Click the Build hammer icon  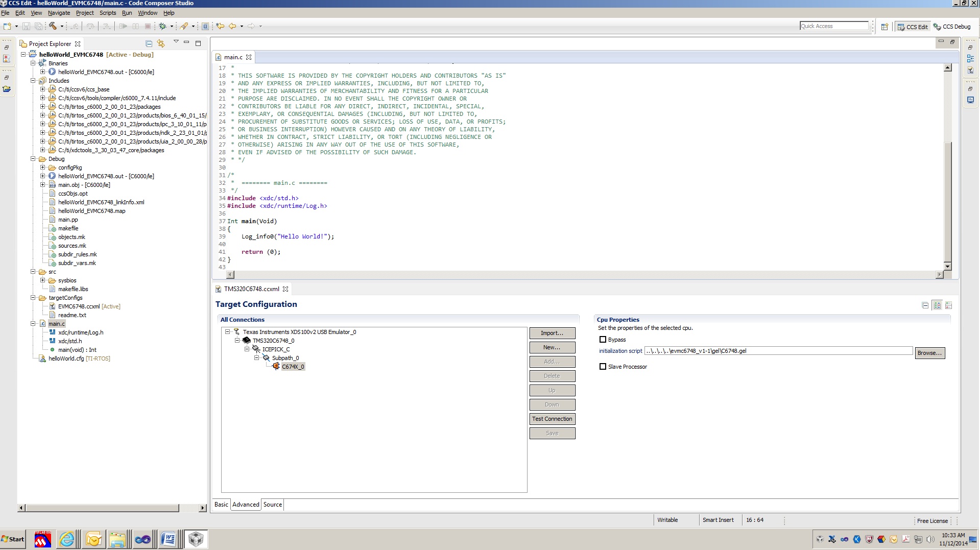(53, 26)
